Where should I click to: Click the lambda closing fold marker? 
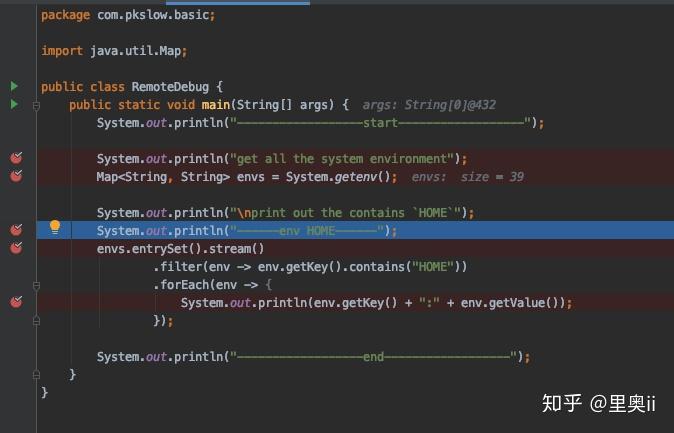[37, 321]
